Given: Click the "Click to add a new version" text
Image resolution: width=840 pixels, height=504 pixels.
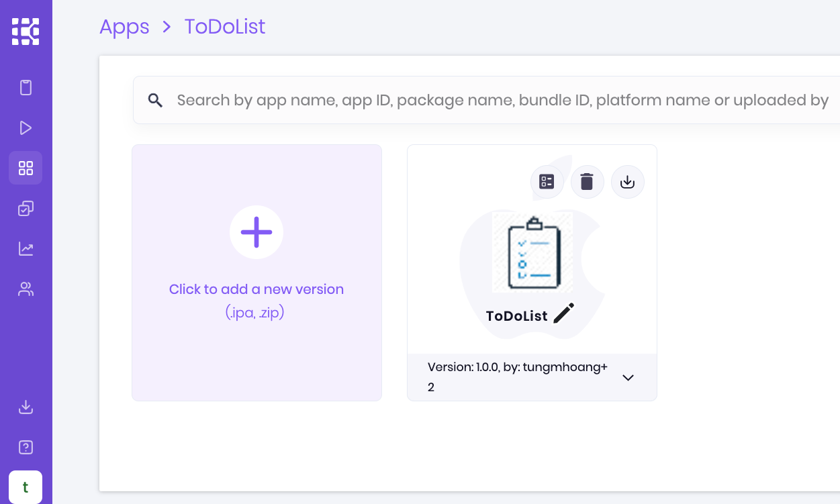Looking at the screenshot, I should (256, 289).
